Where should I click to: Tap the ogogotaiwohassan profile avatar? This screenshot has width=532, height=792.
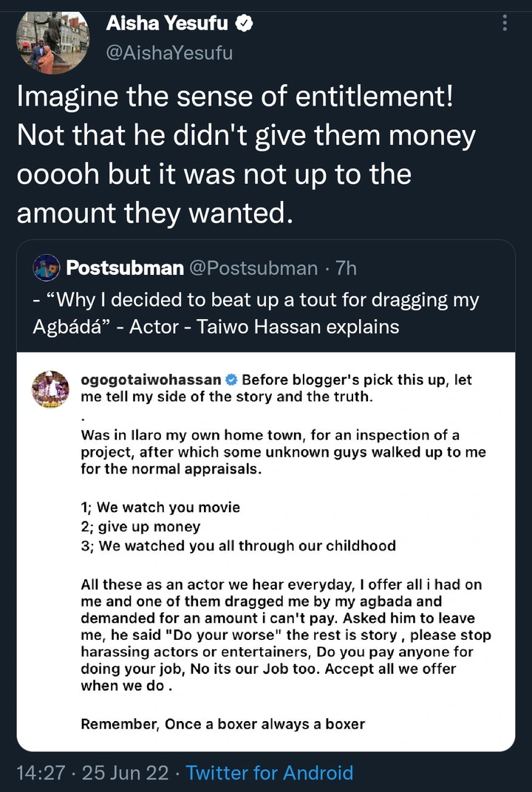tap(50, 389)
